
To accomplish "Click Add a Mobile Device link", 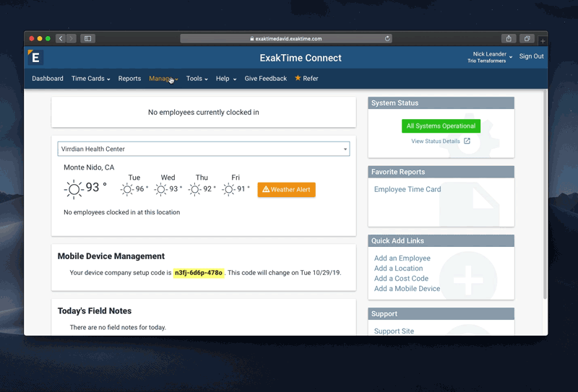I will [407, 289].
